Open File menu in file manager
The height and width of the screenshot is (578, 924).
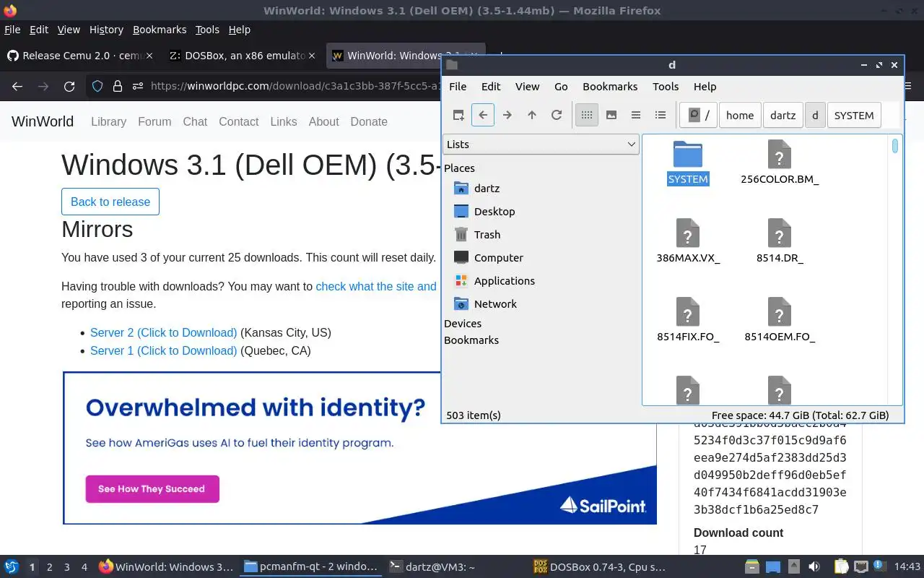458,87
